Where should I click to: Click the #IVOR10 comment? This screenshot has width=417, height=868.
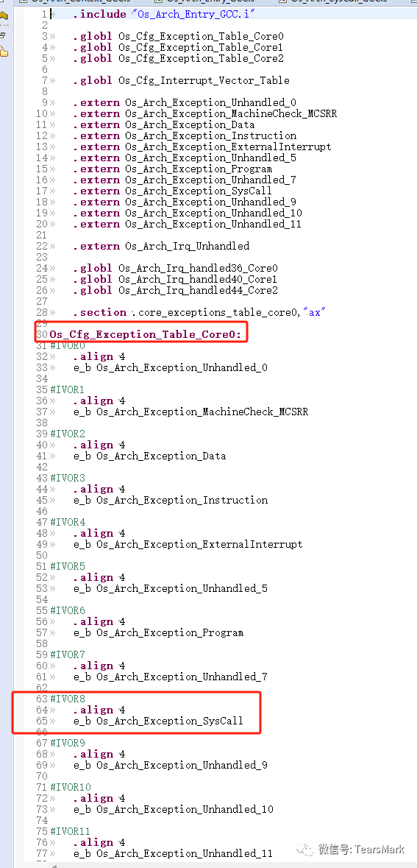pos(71,787)
